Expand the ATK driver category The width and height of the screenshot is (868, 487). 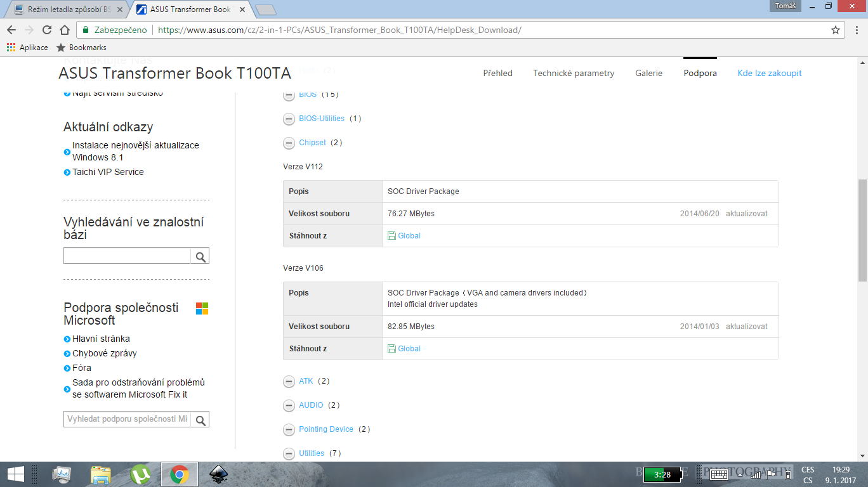[289, 381]
